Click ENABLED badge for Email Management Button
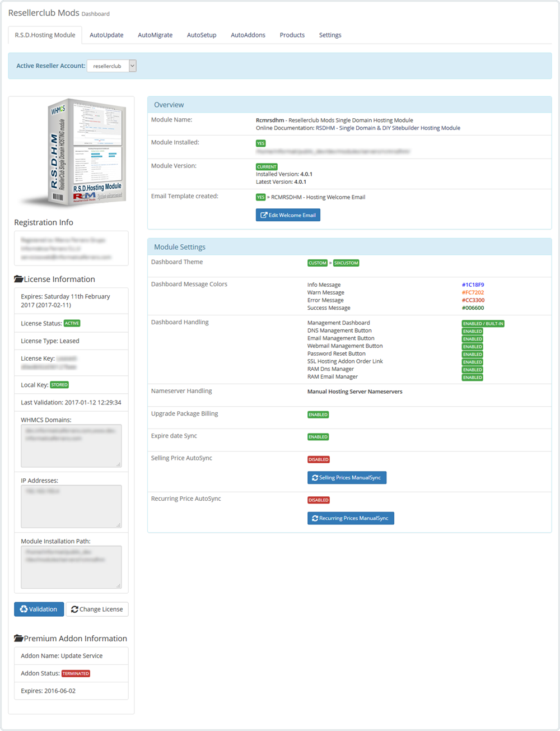This screenshot has height=731, width=560. (472, 339)
